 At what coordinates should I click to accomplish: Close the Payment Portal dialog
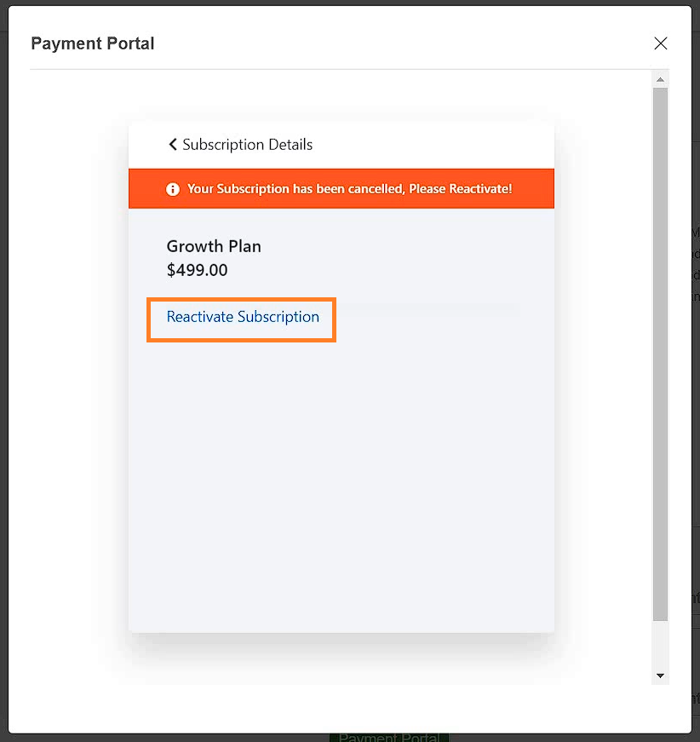tap(660, 43)
